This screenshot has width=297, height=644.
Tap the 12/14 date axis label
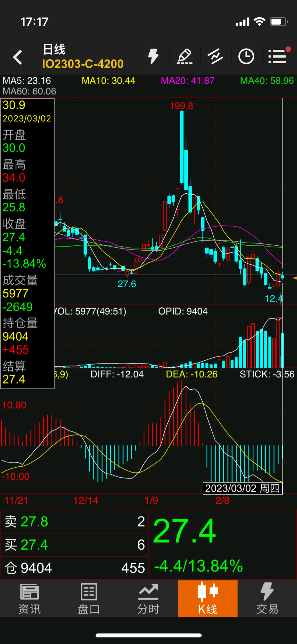(x=86, y=501)
